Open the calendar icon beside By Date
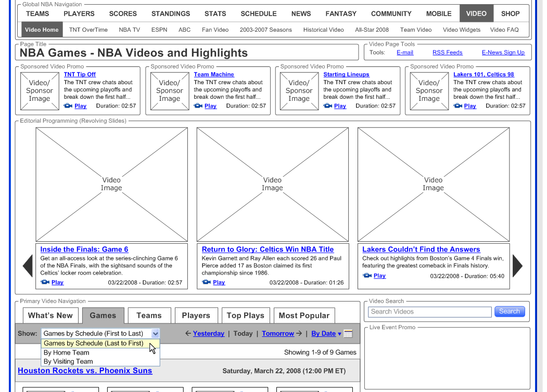The image size is (547, 392). pyautogui.click(x=348, y=333)
